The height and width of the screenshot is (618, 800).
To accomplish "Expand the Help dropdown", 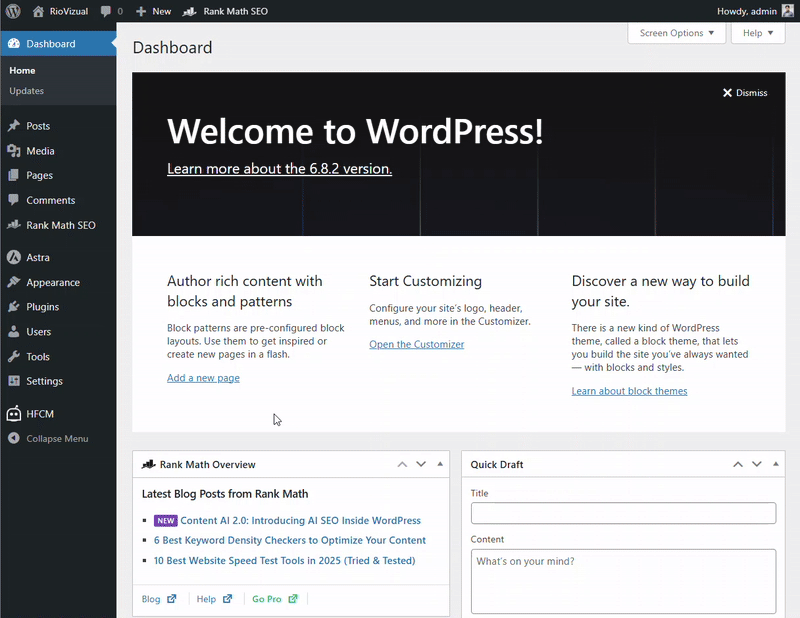I will pyautogui.click(x=757, y=33).
